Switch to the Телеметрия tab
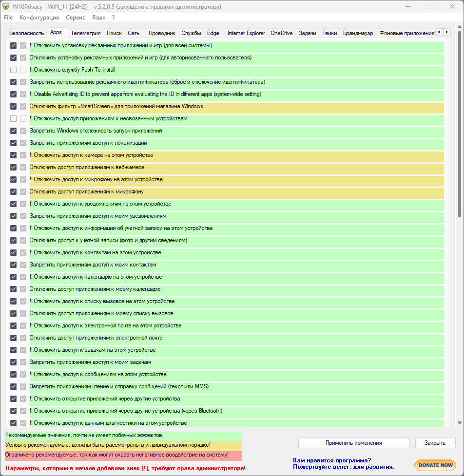The image size is (464, 476). pyautogui.click(x=86, y=33)
